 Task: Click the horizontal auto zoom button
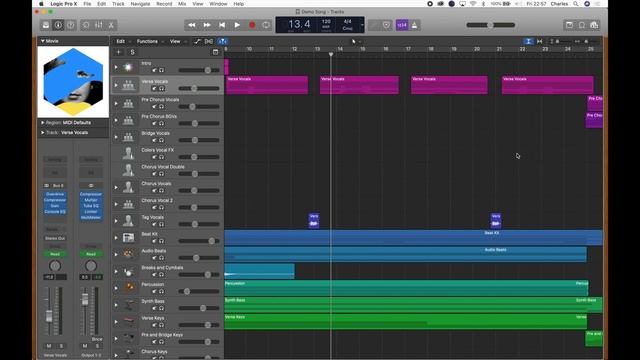[x=540, y=41]
